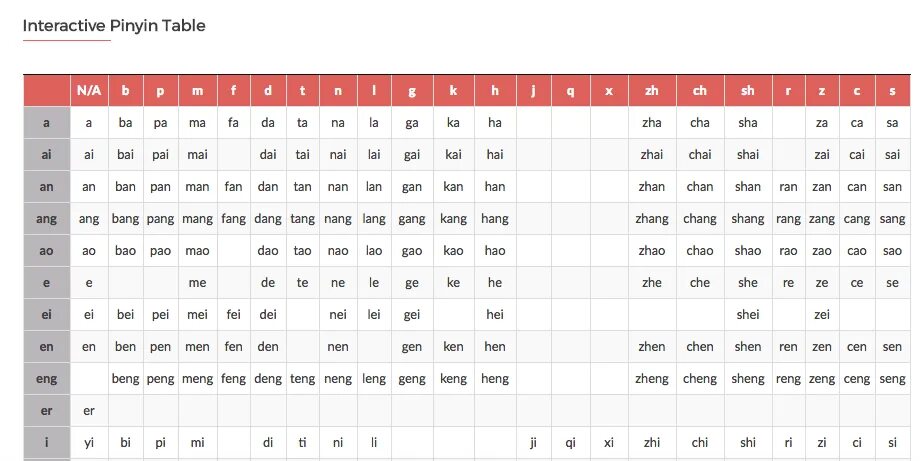Image resolution: width=920 pixels, height=461 pixels.
Task: Click the 'ch' column header
Action: pyautogui.click(x=700, y=90)
